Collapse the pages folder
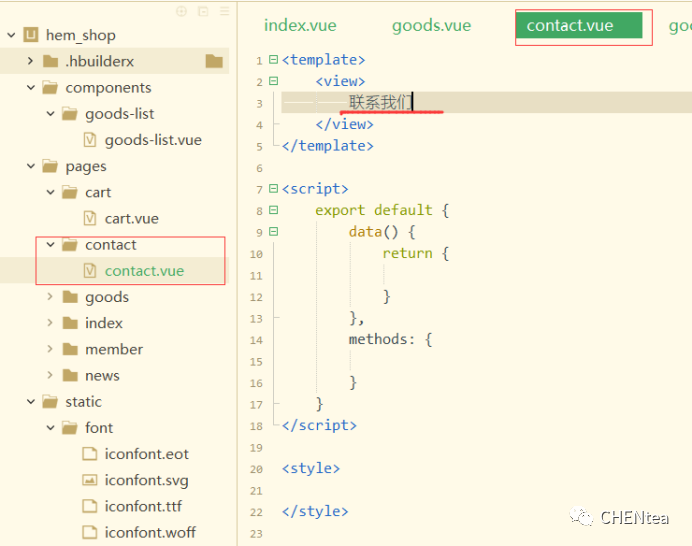Image resolution: width=692 pixels, height=546 pixels. pyautogui.click(x=31, y=166)
